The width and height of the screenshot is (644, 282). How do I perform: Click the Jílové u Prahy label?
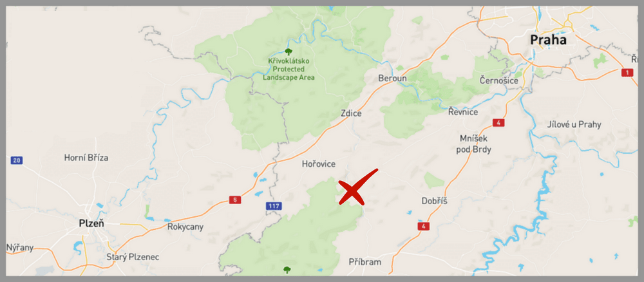tap(574, 124)
